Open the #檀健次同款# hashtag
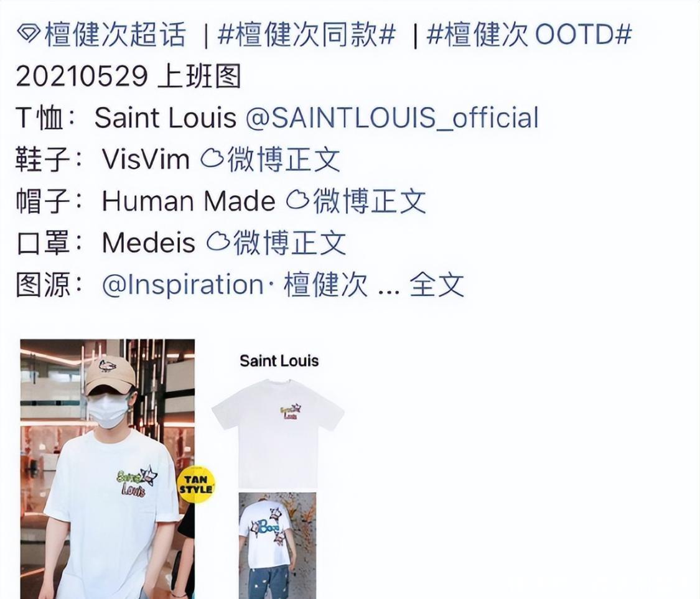Screen dimensions: 700x599 pyautogui.click(x=307, y=34)
